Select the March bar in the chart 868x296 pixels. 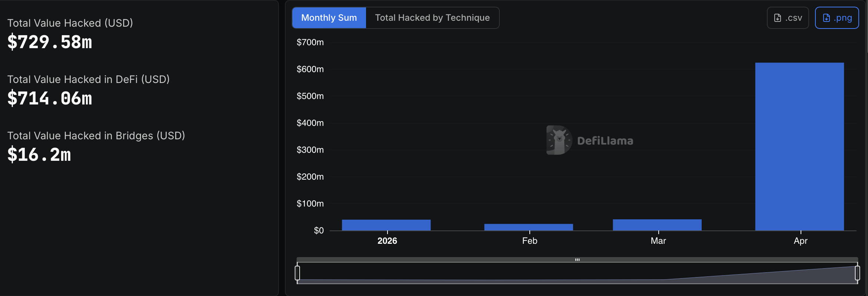tap(657, 225)
